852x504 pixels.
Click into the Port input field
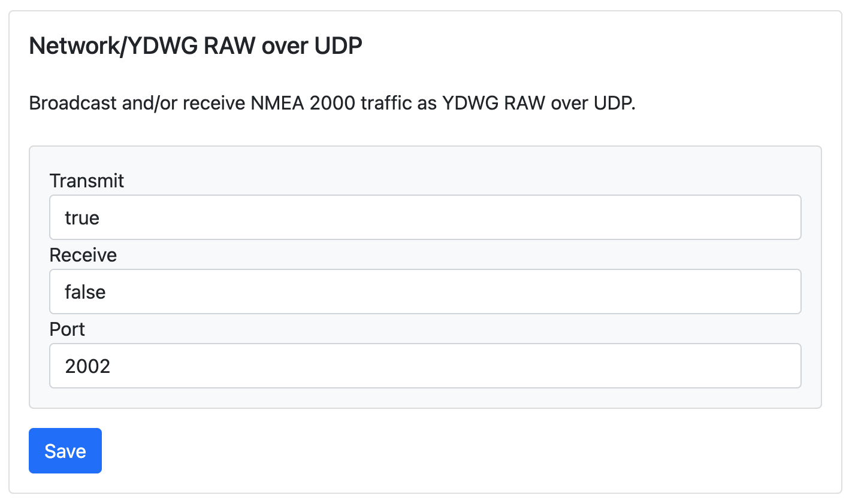425,366
